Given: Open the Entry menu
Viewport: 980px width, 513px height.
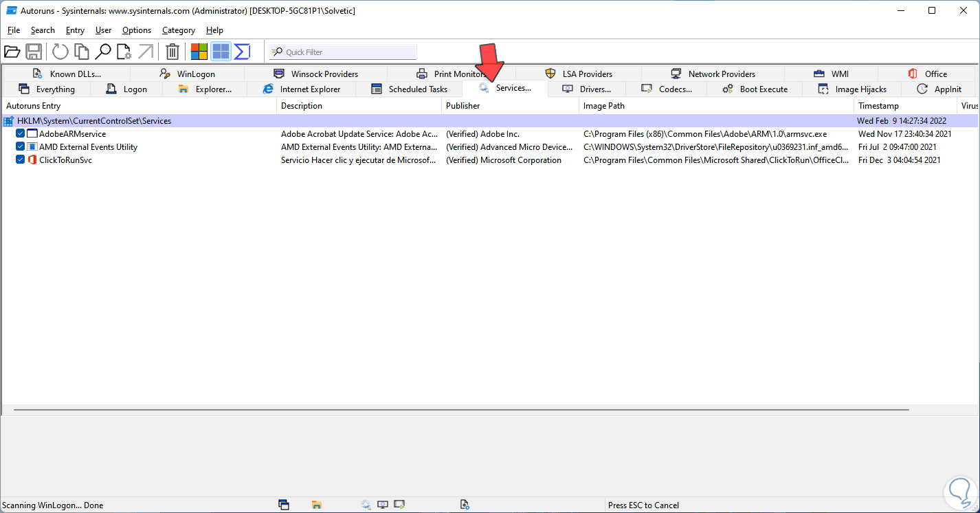Looking at the screenshot, I should (x=76, y=30).
